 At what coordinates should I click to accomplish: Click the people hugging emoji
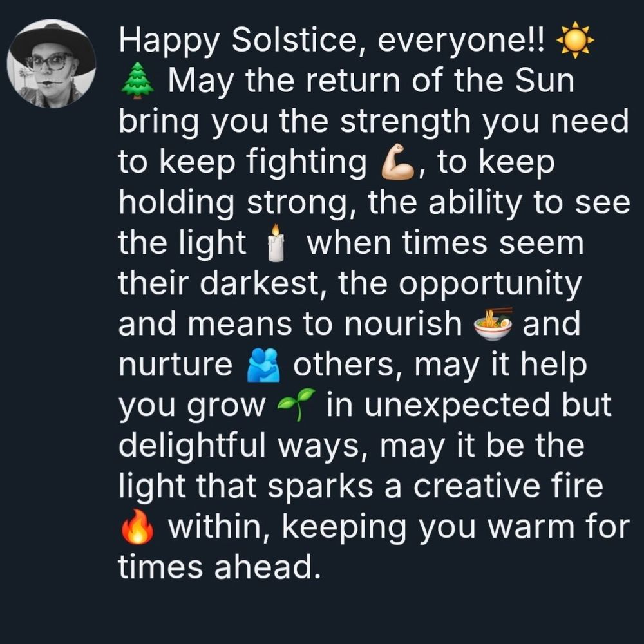(263, 365)
